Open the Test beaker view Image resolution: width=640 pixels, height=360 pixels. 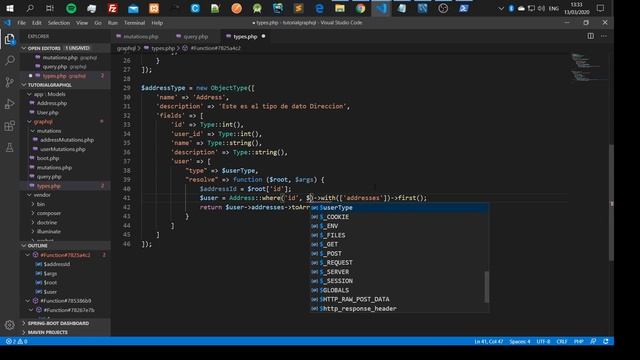10,147
